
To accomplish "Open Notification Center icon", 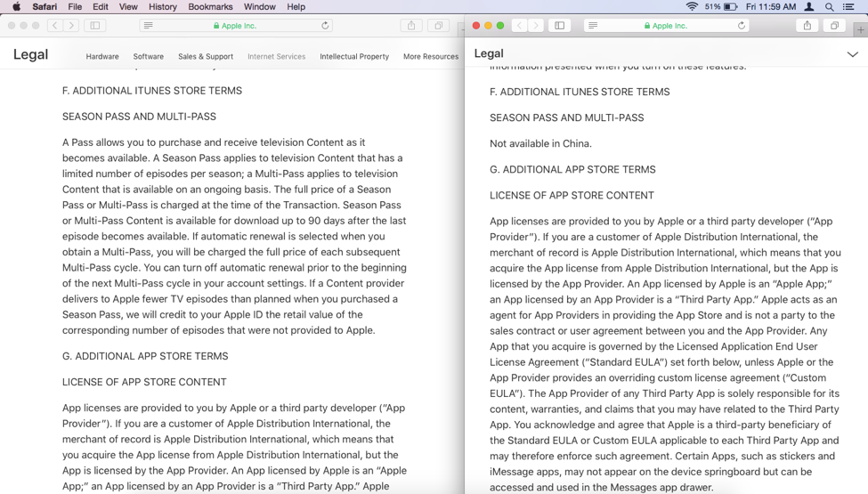I will tap(848, 6).
